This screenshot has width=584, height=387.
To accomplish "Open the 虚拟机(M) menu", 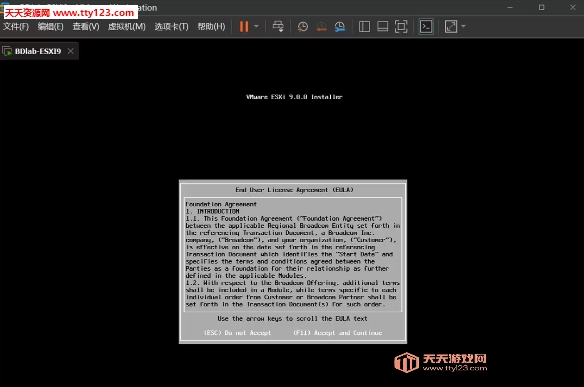I will pyautogui.click(x=127, y=26).
